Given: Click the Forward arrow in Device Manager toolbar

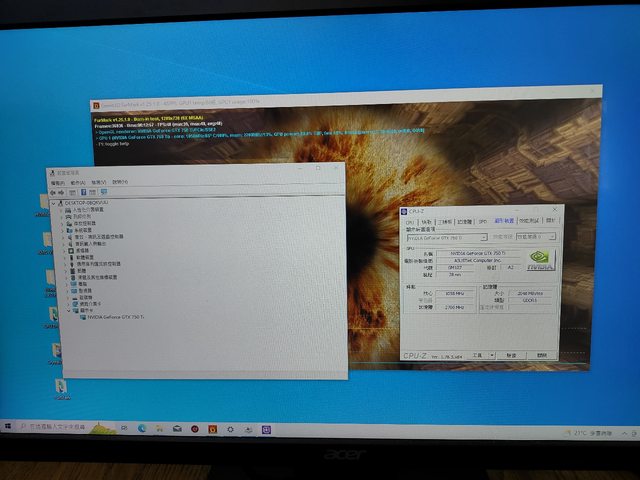Looking at the screenshot, I should [x=62, y=191].
